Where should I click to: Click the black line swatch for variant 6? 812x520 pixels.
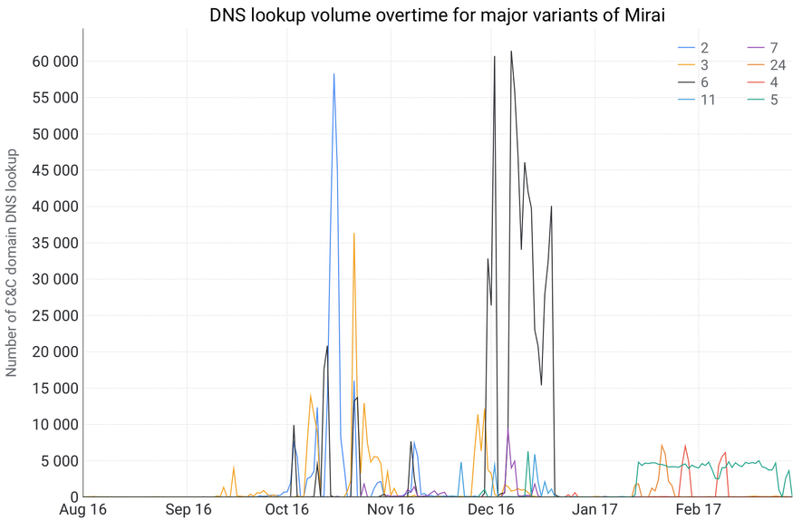pyautogui.click(x=686, y=82)
